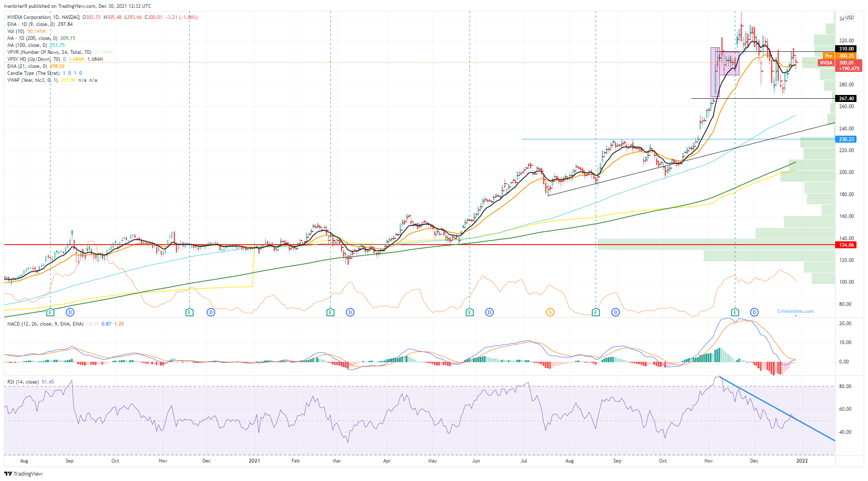Click the dividend D marker in December 2021
Image resolution: width=868 pixels, height=481 pixels.
[x=754, y=312]
